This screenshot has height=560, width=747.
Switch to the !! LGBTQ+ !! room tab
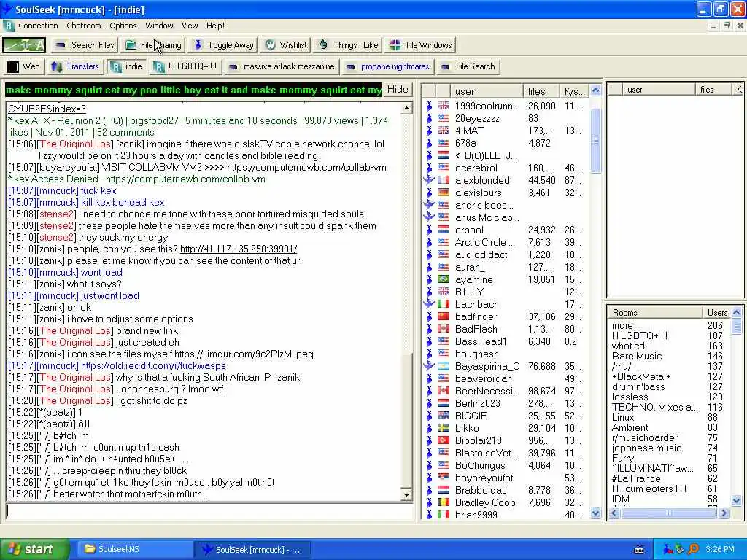click(185, 66)
